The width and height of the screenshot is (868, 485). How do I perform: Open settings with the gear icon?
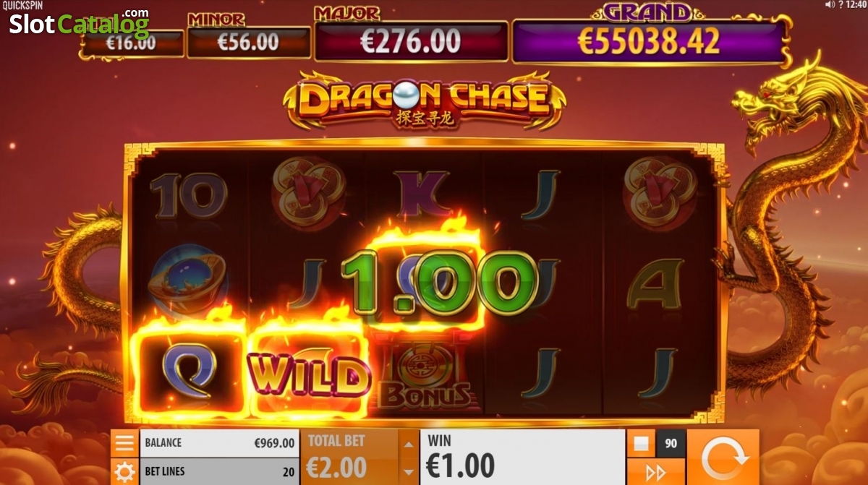click(x=124, y=472)
